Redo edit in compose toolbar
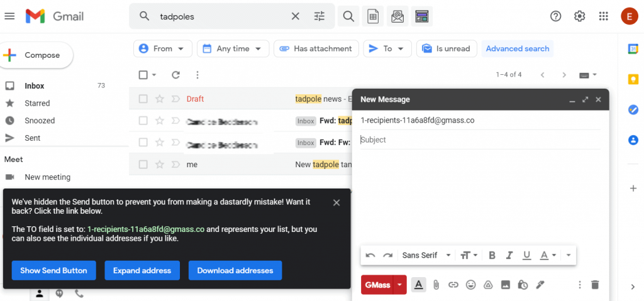 [387, 255]
